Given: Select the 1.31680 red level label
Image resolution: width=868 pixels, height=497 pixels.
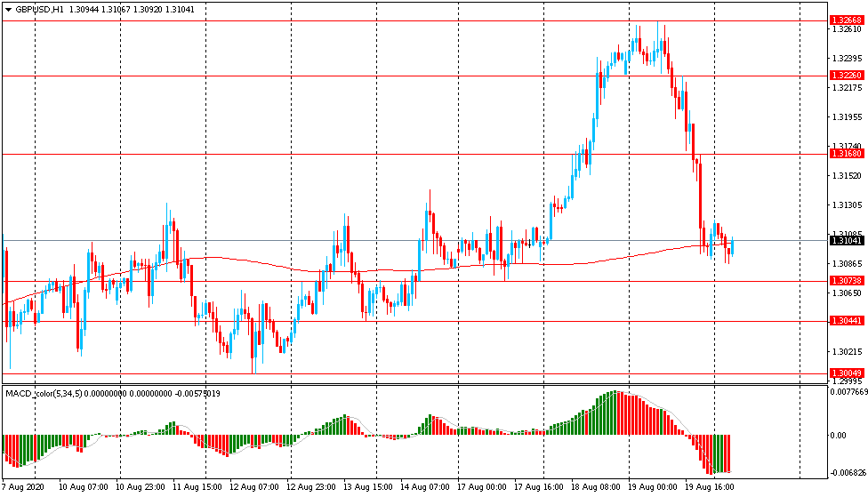Looking at the screenshot, I should [847, 153].
